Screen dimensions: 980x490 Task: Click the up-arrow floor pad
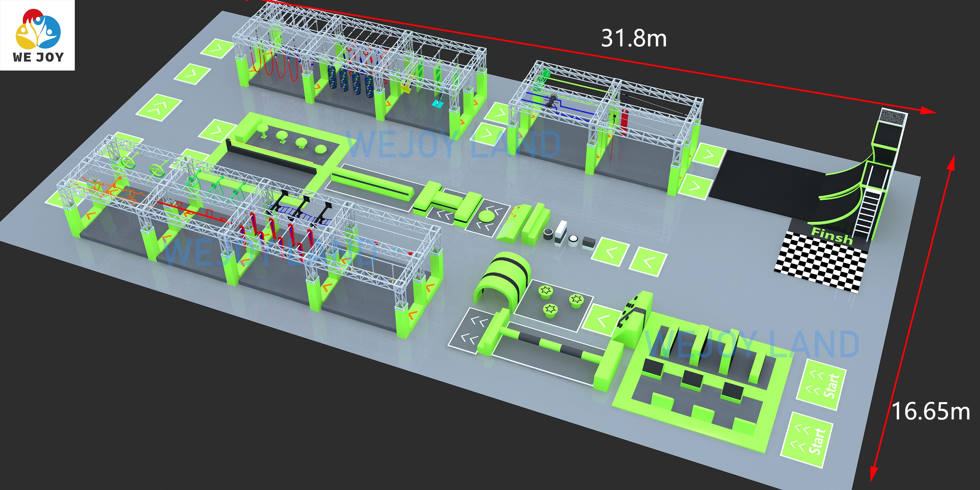pos(159,106)
